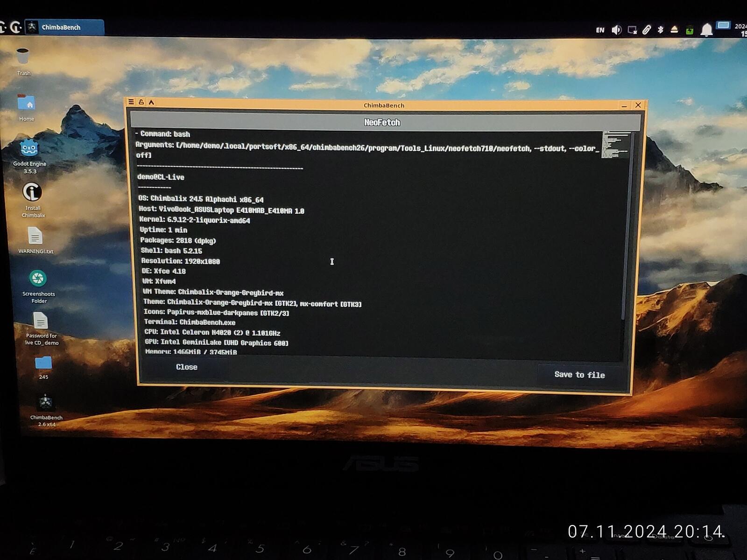Click the 'Host: VivoBook_ASUSLaptop' line
This screenshot has height=560, width=747.
[x=221, y=210]
